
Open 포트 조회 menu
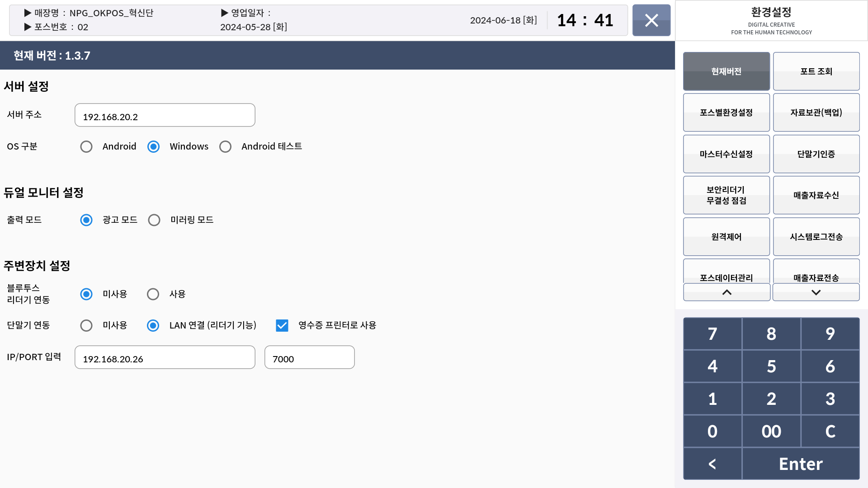coord(816,71)
